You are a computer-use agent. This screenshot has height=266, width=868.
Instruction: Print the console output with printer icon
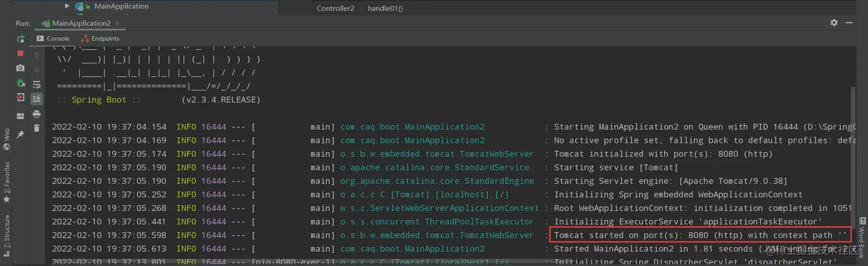pos(37,114)
